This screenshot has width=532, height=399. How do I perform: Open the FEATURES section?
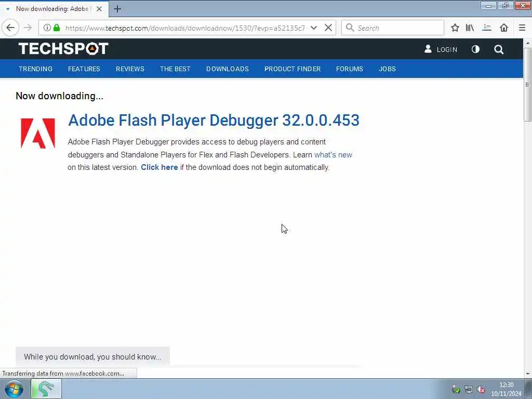point(84,69)
